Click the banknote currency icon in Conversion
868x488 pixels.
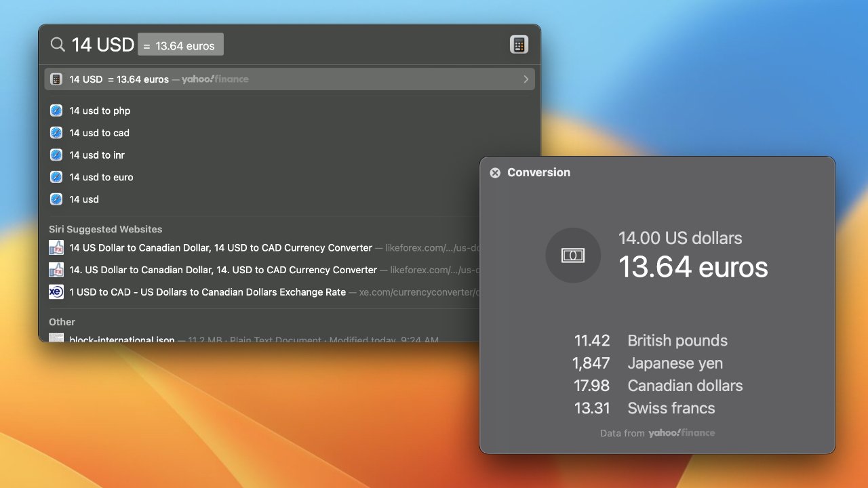573,255
